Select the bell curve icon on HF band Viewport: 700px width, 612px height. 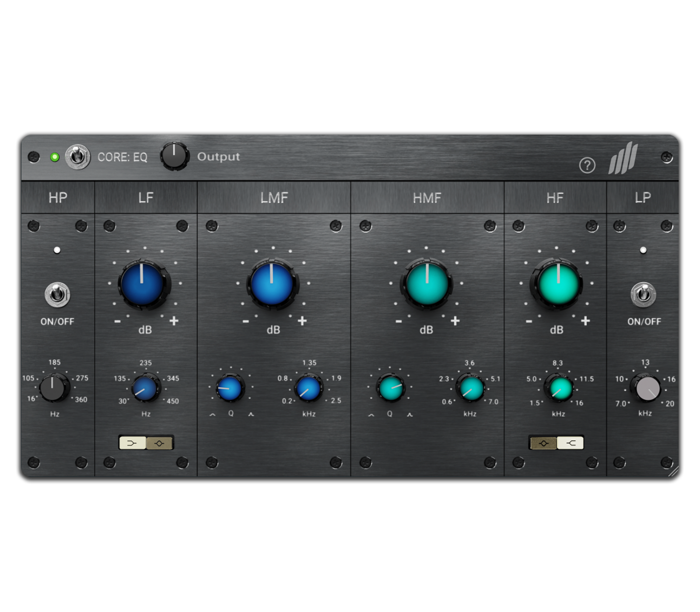click(544, 443)
